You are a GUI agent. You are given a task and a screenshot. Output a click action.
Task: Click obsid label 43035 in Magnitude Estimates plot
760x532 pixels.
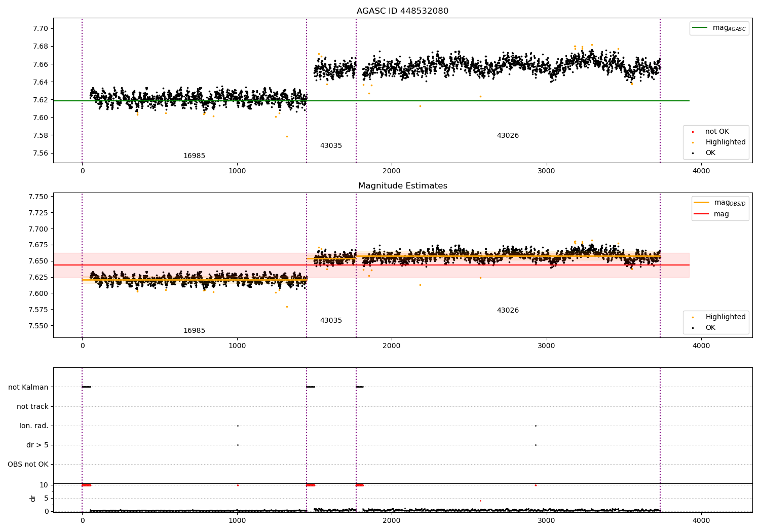(x=331, y=321)
